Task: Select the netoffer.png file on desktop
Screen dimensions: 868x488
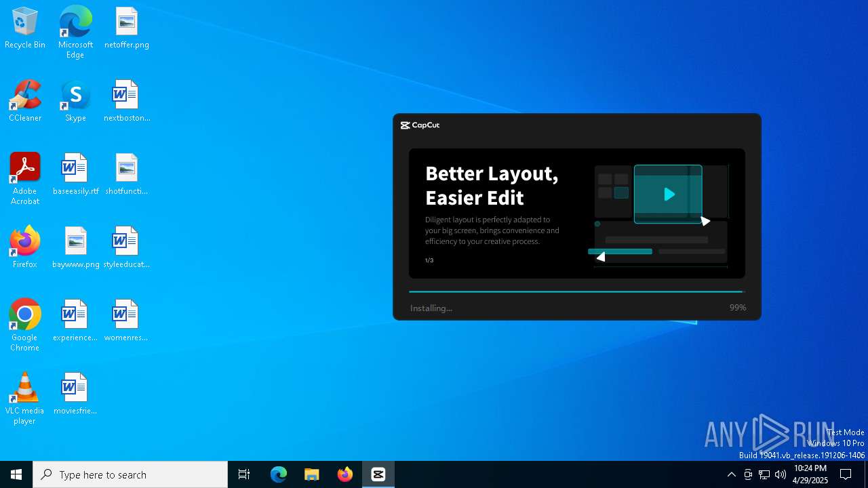Action: [x=126, y=28]
